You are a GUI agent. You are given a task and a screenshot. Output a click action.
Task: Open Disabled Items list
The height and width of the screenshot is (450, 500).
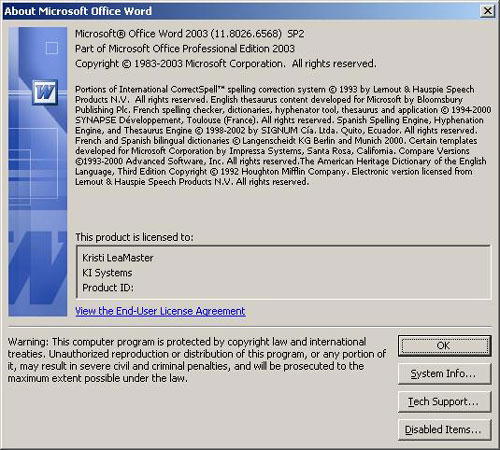(444, 430)
